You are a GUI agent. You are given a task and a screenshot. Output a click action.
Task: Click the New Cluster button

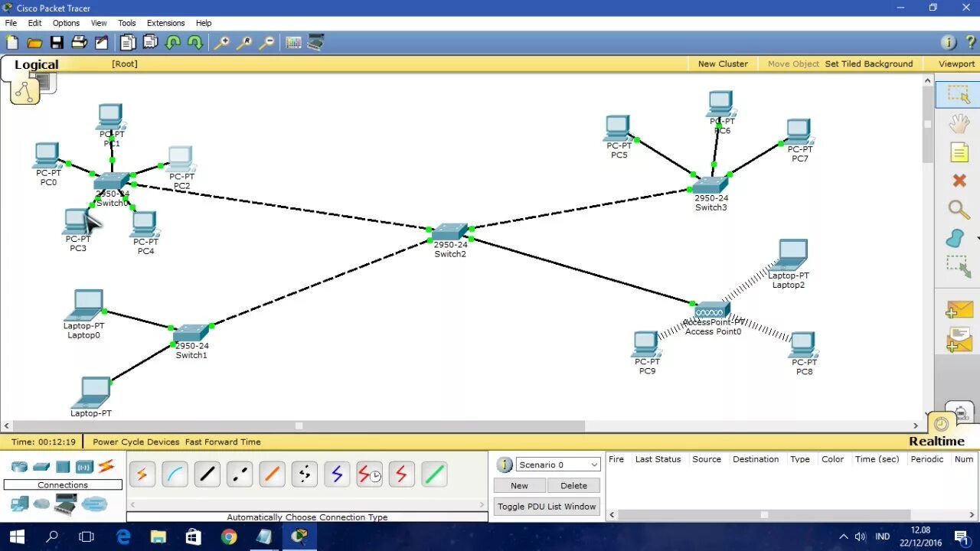point(723,64)
